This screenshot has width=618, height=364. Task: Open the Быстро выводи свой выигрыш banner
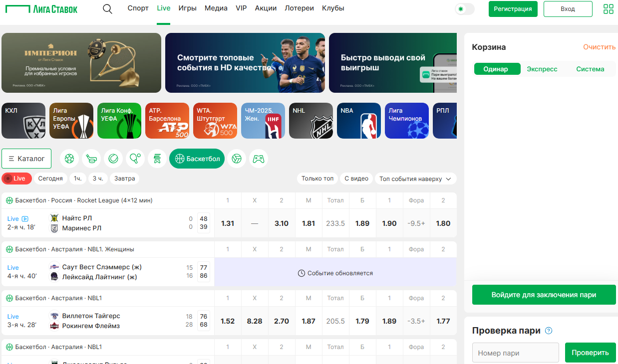click(393, 63)
